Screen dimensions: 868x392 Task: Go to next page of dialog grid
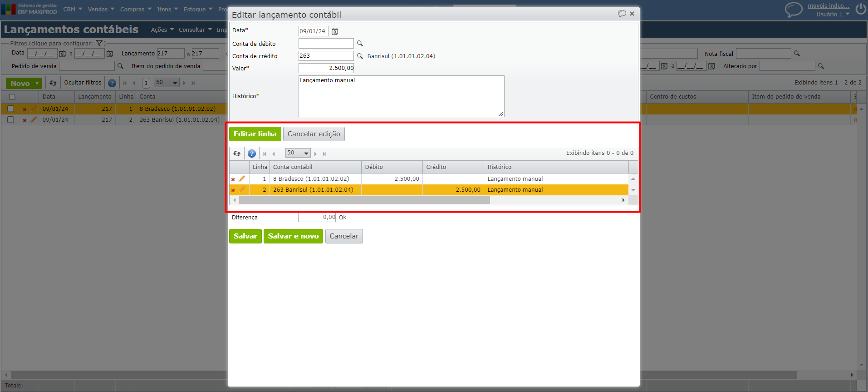pos(315,154)
